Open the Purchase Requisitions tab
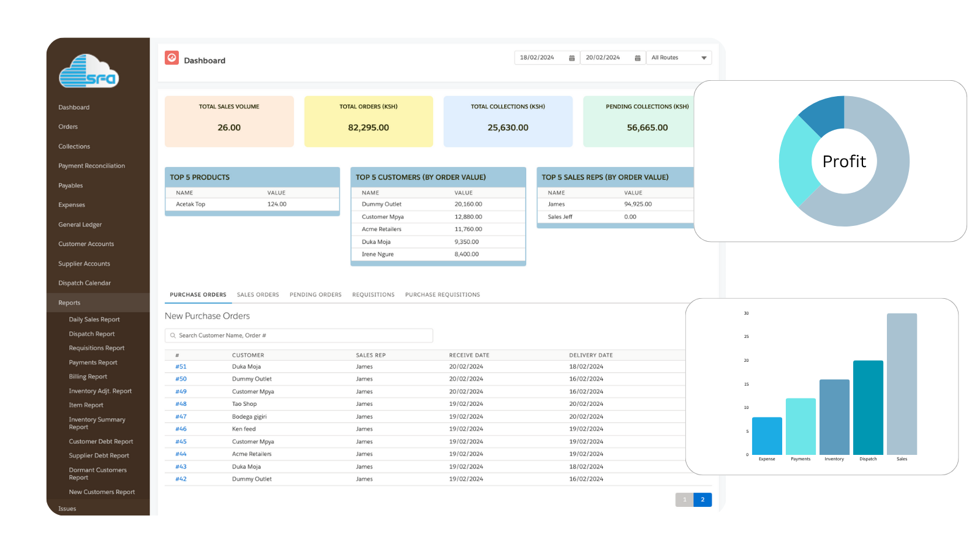Image resolution: width=980 pixels, height=551 pixels. 442,294
